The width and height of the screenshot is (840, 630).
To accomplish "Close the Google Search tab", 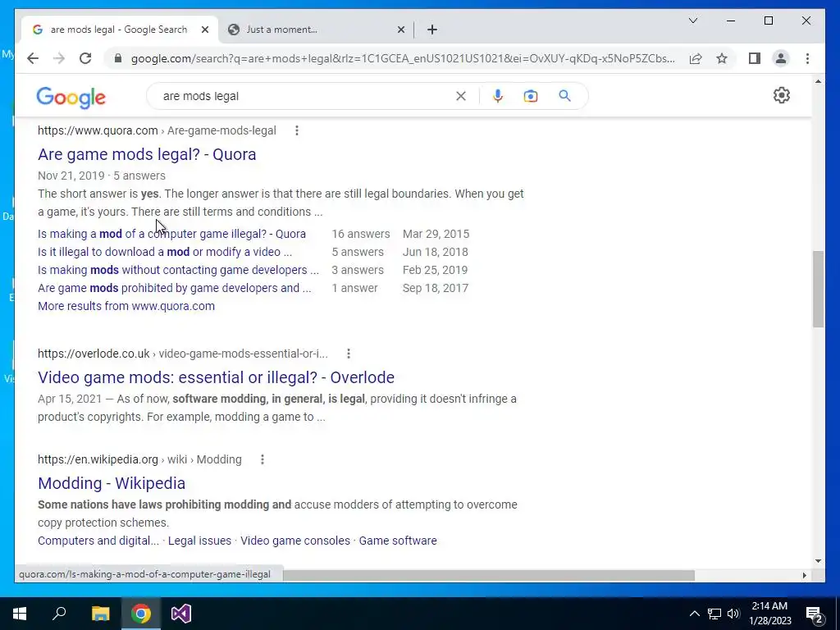I will pos(204,30).
